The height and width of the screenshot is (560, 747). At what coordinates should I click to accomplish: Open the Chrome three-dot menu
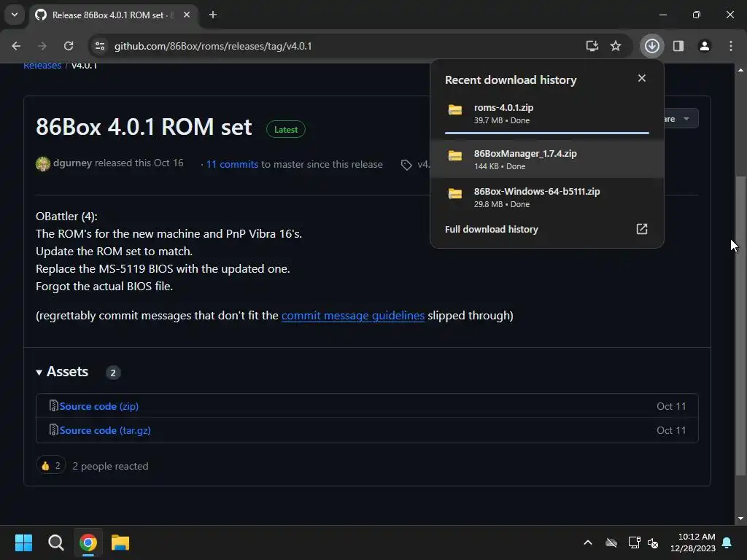tap(731, 46)
